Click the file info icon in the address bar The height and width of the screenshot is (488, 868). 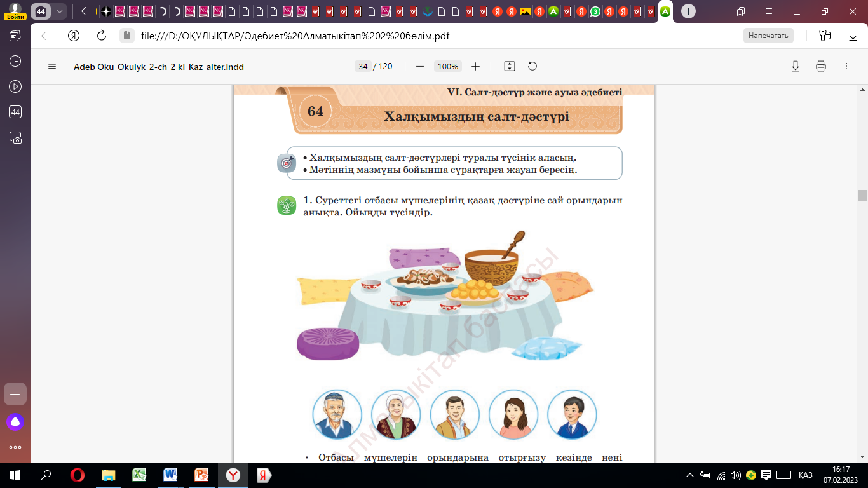pos(126,36)
